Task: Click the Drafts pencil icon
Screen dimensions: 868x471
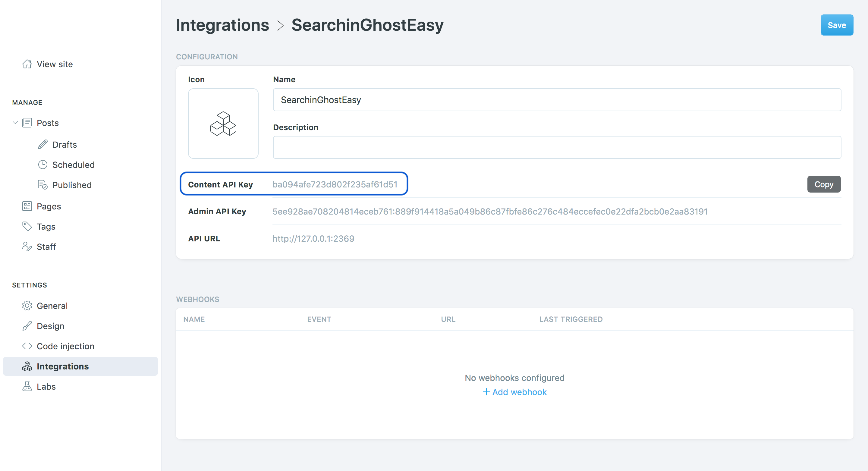Action: pyautogui.click(x=42, y=145)
